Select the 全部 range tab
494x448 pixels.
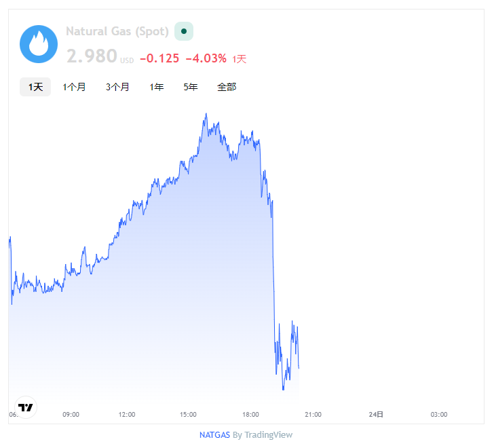(227, 87)
